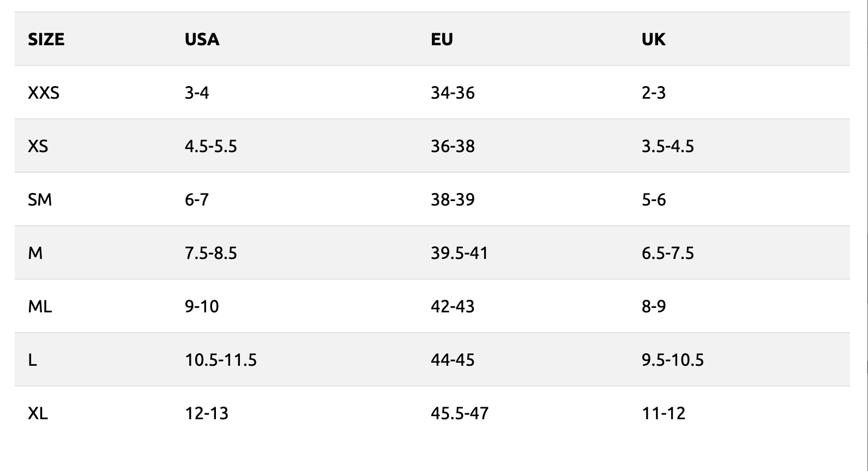Click EU size 34-36 cell
Viewport: 868px width, 471px height.
pos(453,93)
